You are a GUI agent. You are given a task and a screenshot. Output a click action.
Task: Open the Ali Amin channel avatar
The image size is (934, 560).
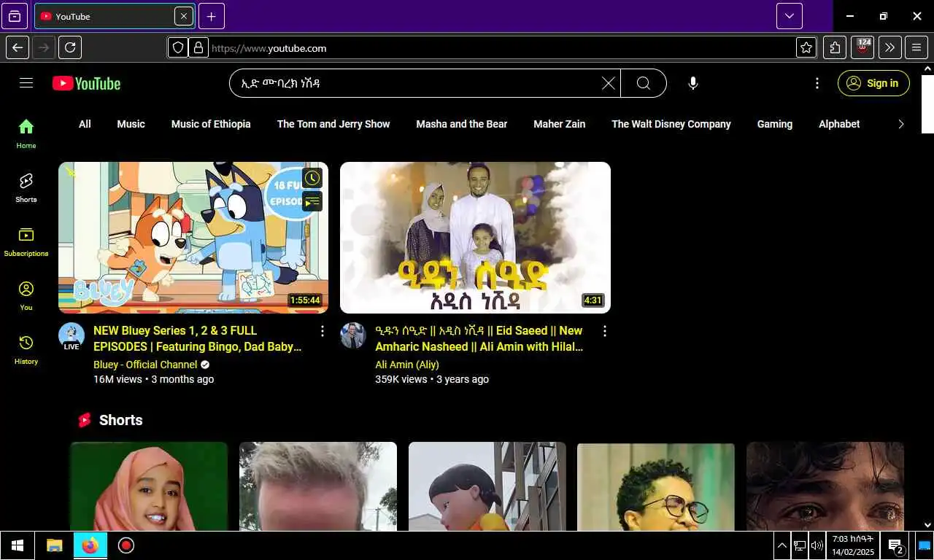[x=353, y=335]
